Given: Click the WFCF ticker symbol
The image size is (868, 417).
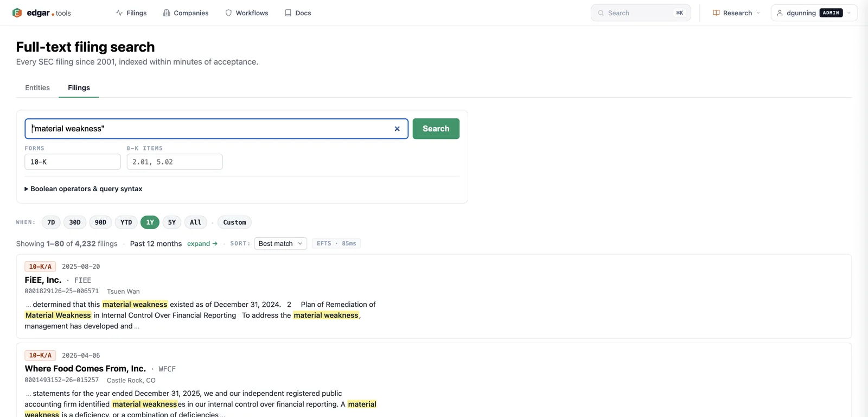Looking at the screenshot, I should (167, 369).
